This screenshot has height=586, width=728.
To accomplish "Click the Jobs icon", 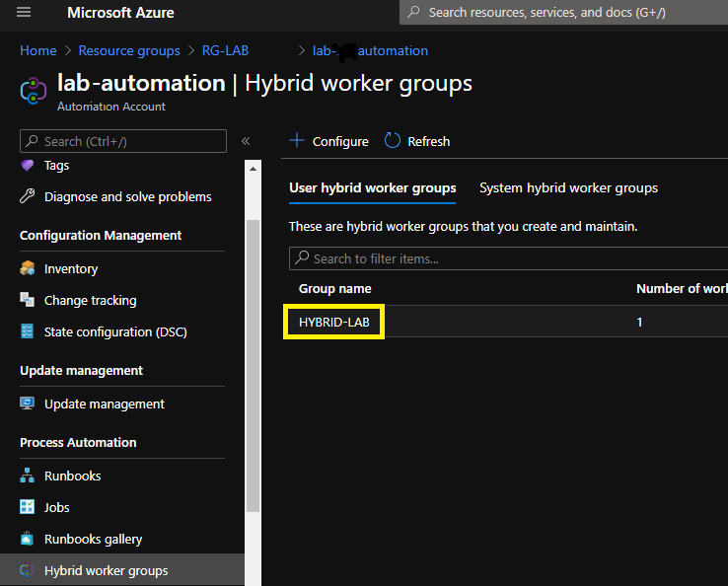I will (28, 507).
